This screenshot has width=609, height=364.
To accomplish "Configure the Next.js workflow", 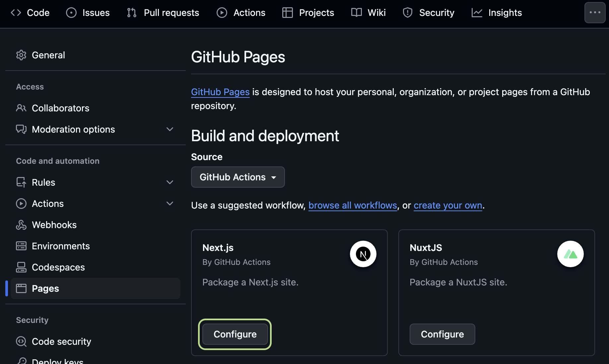I will (235, 334).
